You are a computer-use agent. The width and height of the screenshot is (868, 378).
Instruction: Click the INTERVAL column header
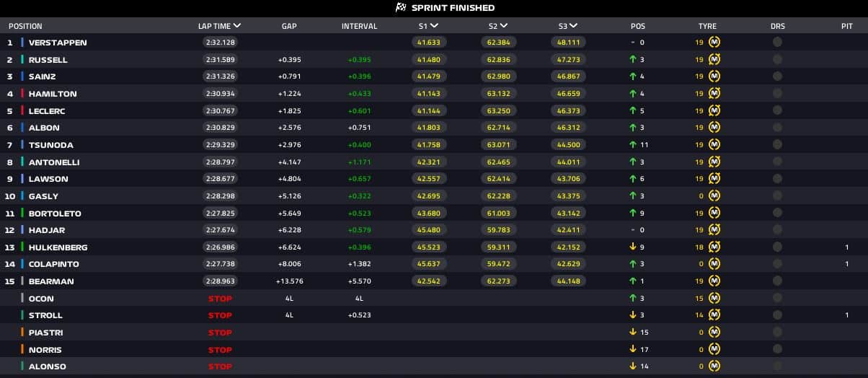(359, 26)
